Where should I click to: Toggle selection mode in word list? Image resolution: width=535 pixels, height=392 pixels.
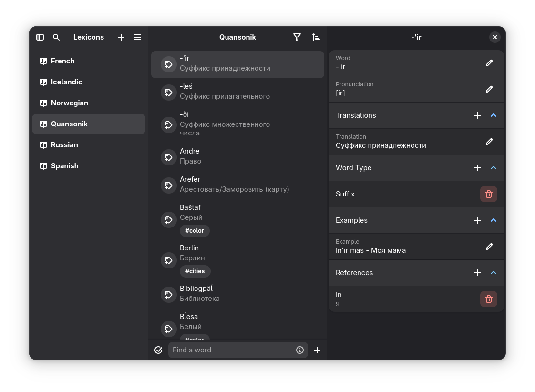(x=159, y=350)
